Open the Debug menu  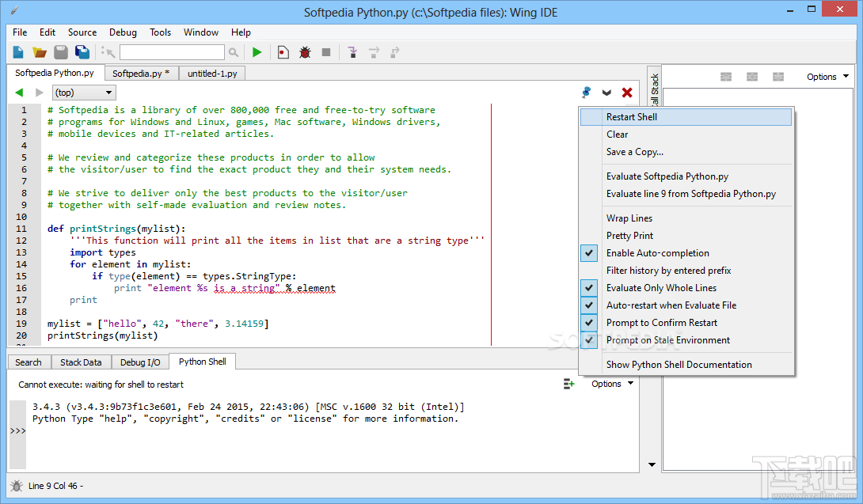coord(123,32)
